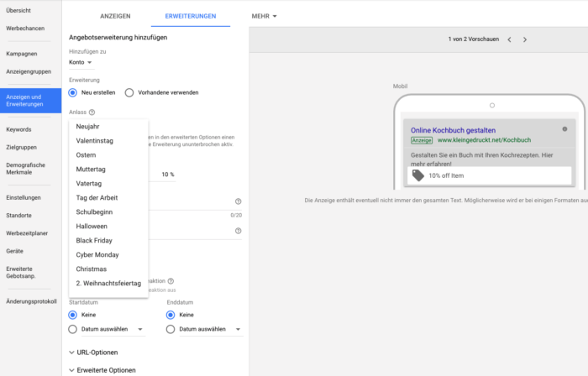Choose Black Friday from the occasion list
Image resolution: width=588 pixels, height=376 pixels.
95,240
